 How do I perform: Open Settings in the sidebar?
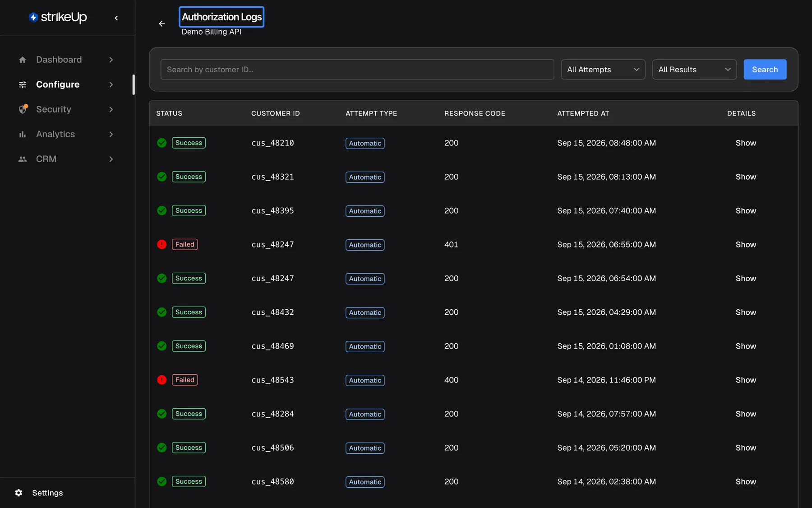click(47, 493)
